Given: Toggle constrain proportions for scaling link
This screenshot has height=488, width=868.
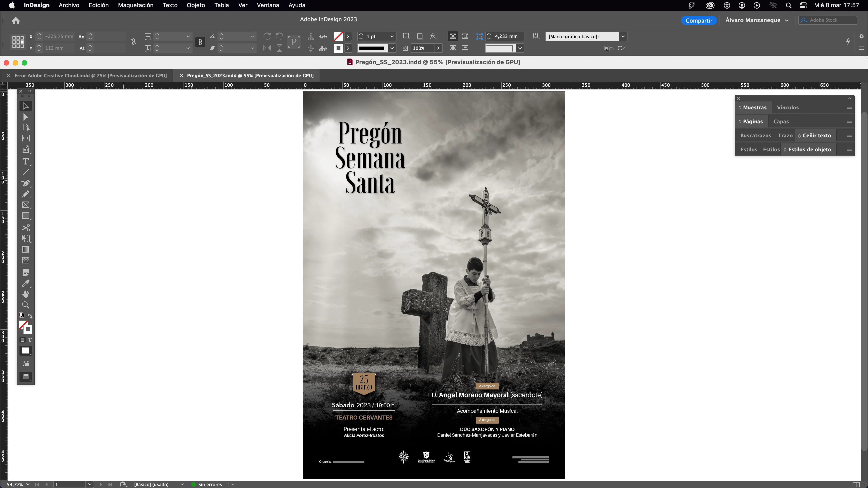Looking at the screenshot, I should pos(200,42).
